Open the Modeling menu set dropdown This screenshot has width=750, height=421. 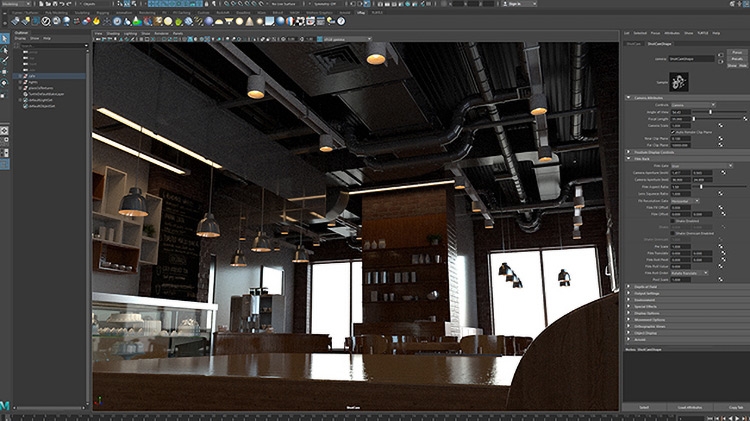(x=16, y=4)
